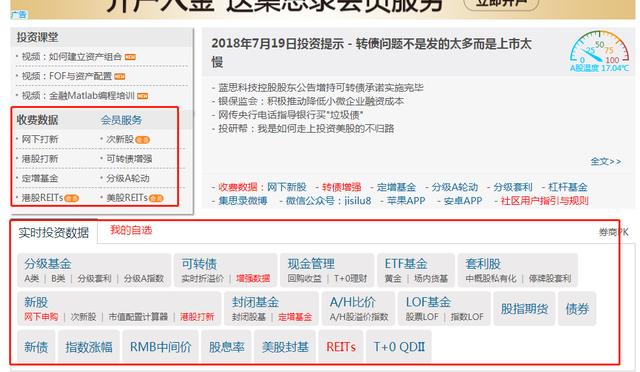Click 转债增强 link in footer row
Image resolution: width=640 pixels, height=372 pixels.
tap(341, 187)
